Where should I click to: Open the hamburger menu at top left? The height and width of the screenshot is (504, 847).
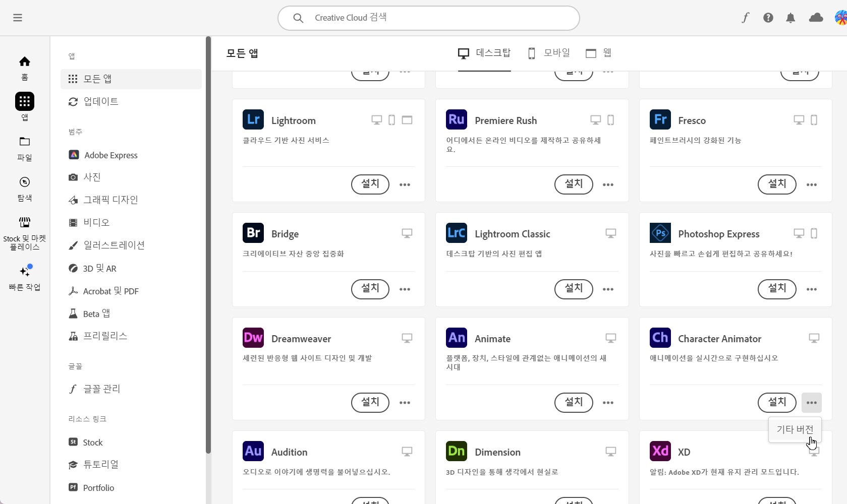coord(18,18)
